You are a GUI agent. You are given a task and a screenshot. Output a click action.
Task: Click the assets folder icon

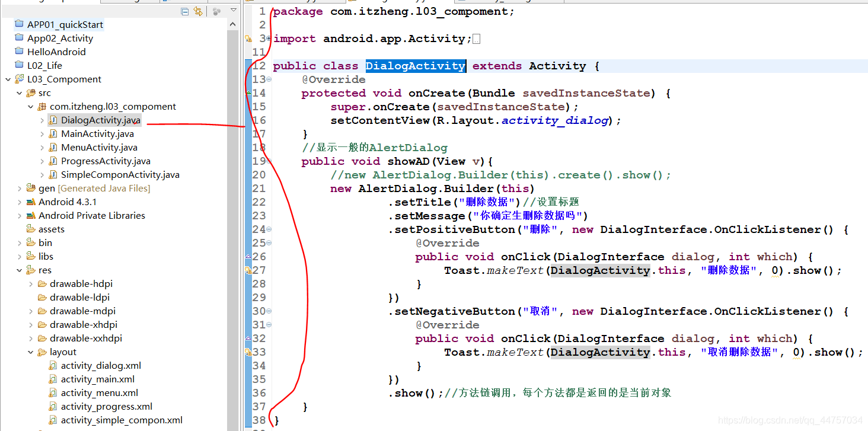[31, 229]
